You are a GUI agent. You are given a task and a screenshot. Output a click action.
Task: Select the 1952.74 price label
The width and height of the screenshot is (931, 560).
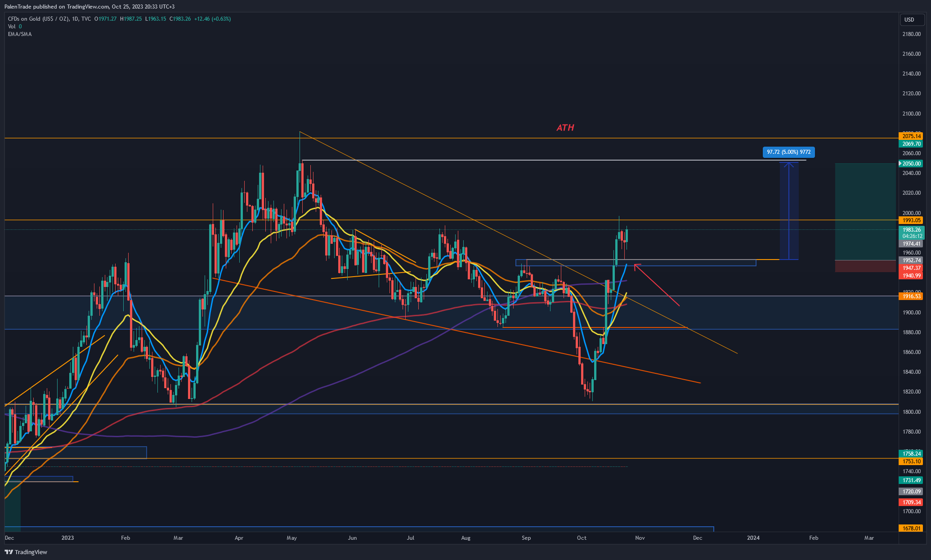click(x=911, y=260)
